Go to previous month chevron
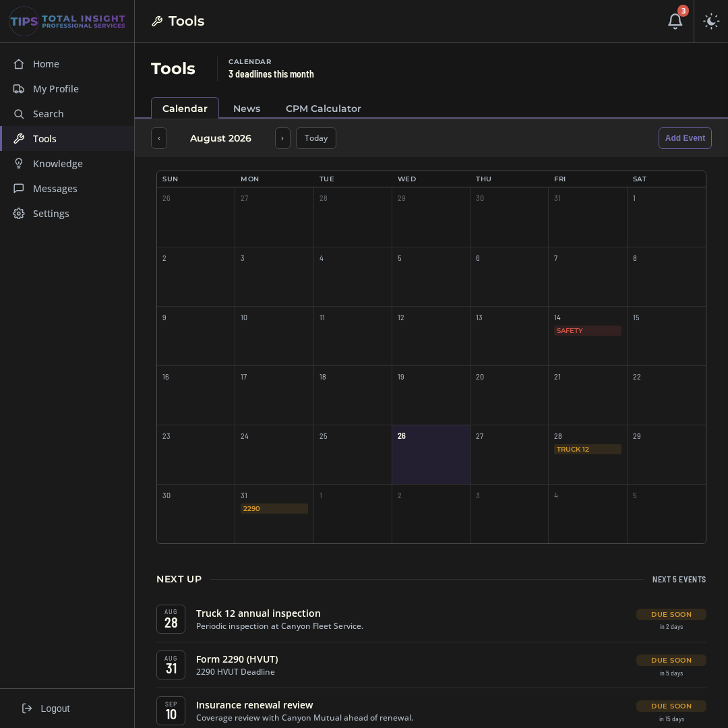 (x=159, y=138)
